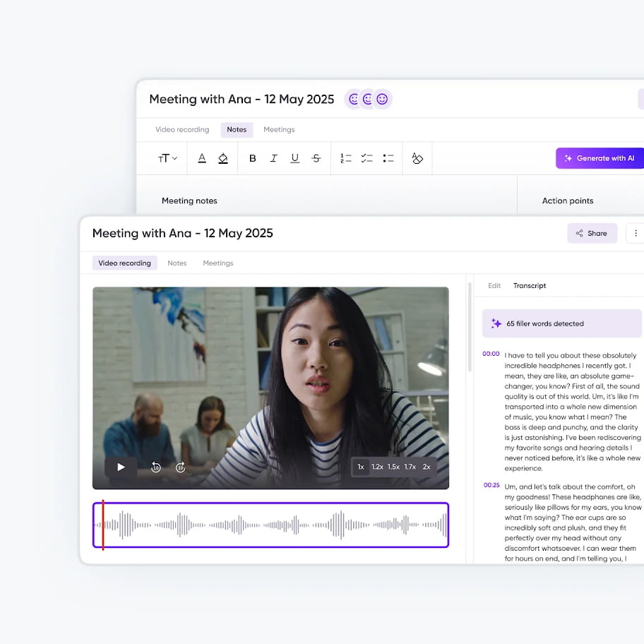
Task: Select the highlight fill color icon
Action: (223, 158)
